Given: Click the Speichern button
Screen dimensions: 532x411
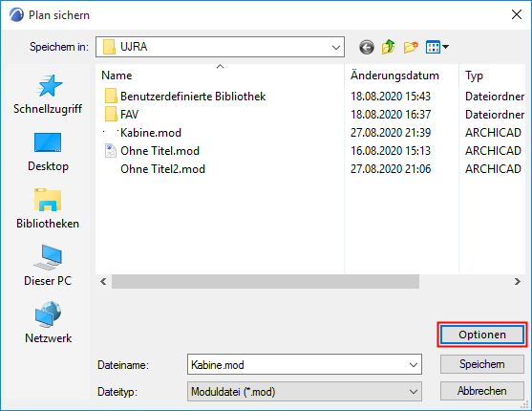Looking at the screenshot, I should click(x=482, y=364).
